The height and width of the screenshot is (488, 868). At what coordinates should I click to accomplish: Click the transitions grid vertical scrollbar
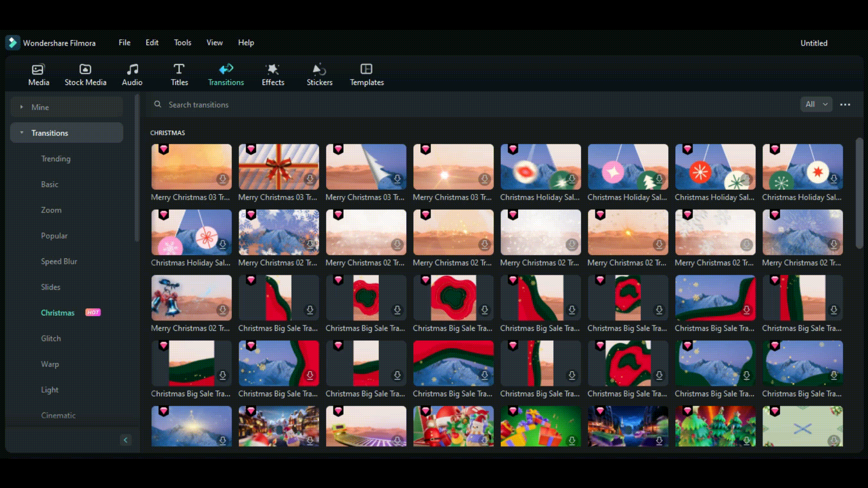(x=859, y=193)
